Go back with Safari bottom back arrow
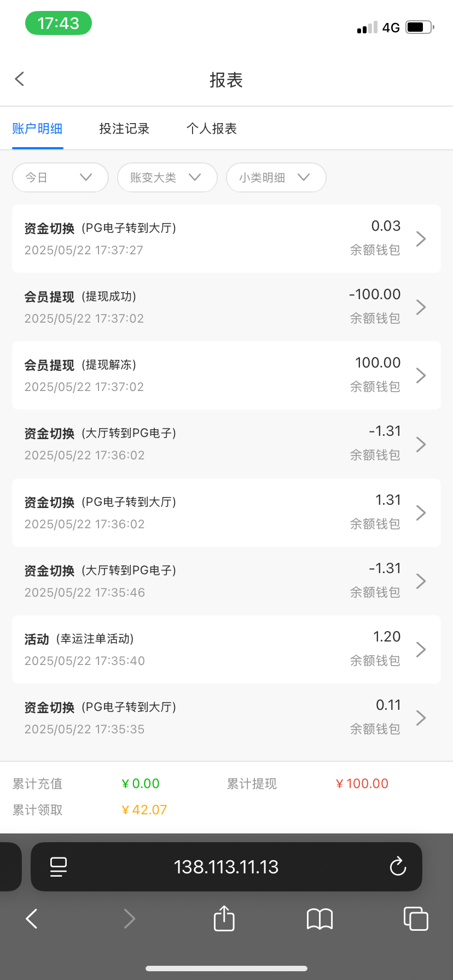The width and height of the screenshot is (453, 980). [x=32, y=919]
